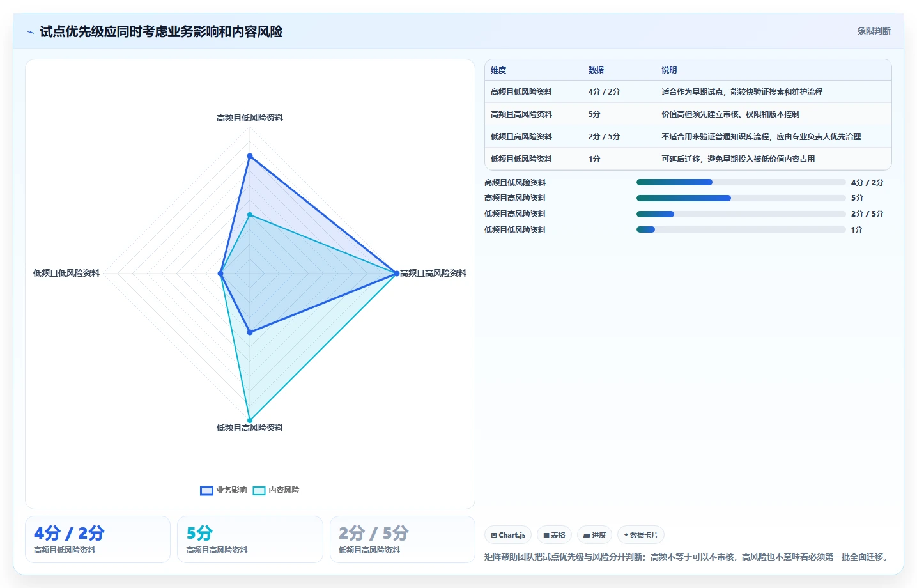The image size is (917, 588).
Task: Click the 低频且高风险资料 progress bar
Action: [741, 214]
